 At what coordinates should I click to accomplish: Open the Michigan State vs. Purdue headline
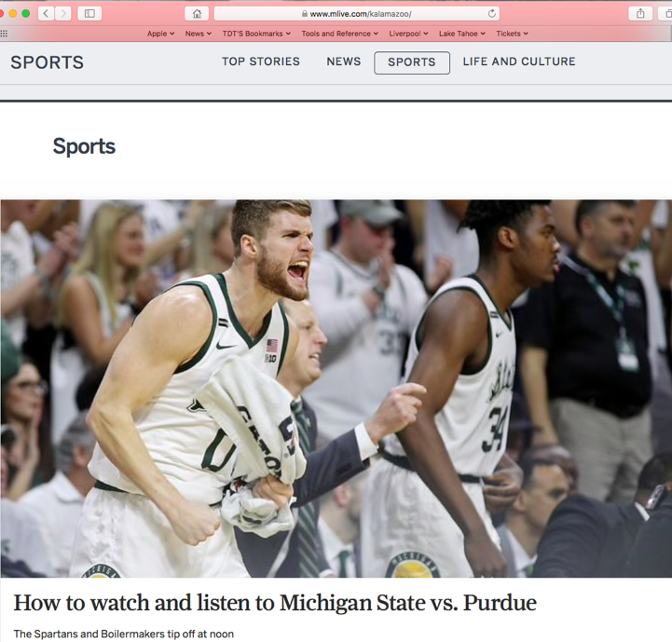tap(275, 603)
